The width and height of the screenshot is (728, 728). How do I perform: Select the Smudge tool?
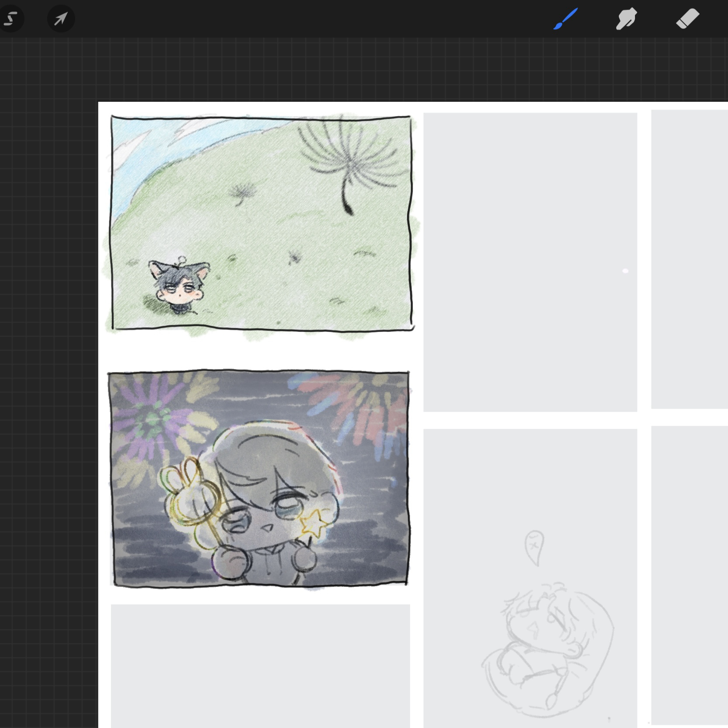(626, 19)
